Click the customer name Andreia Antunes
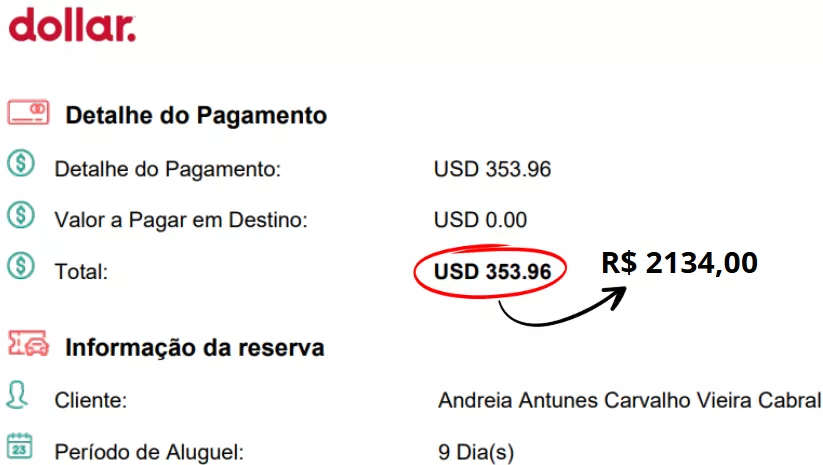 coord(629,401)
